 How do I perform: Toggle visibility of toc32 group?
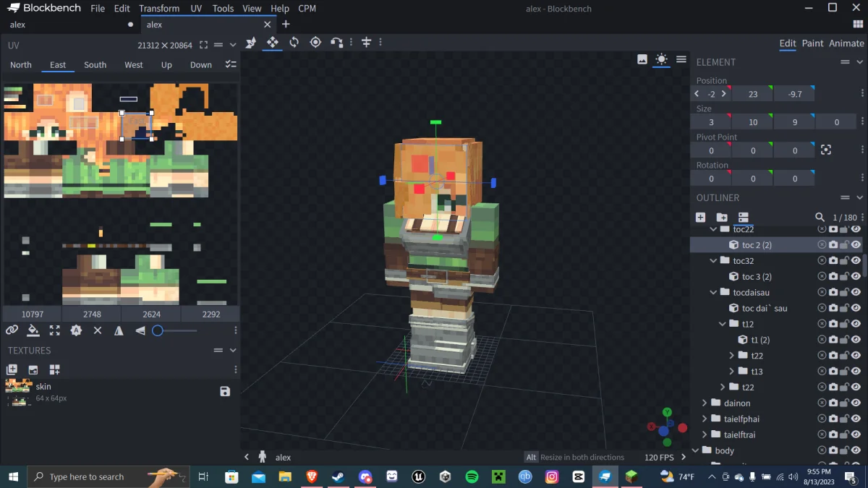point(856,260)
